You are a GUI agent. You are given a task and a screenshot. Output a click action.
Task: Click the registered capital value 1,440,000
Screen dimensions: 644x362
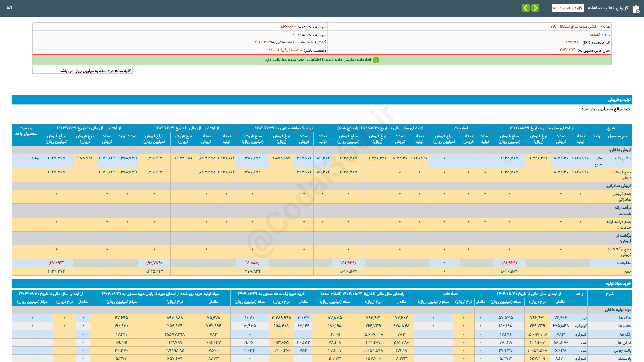[288, 27]
